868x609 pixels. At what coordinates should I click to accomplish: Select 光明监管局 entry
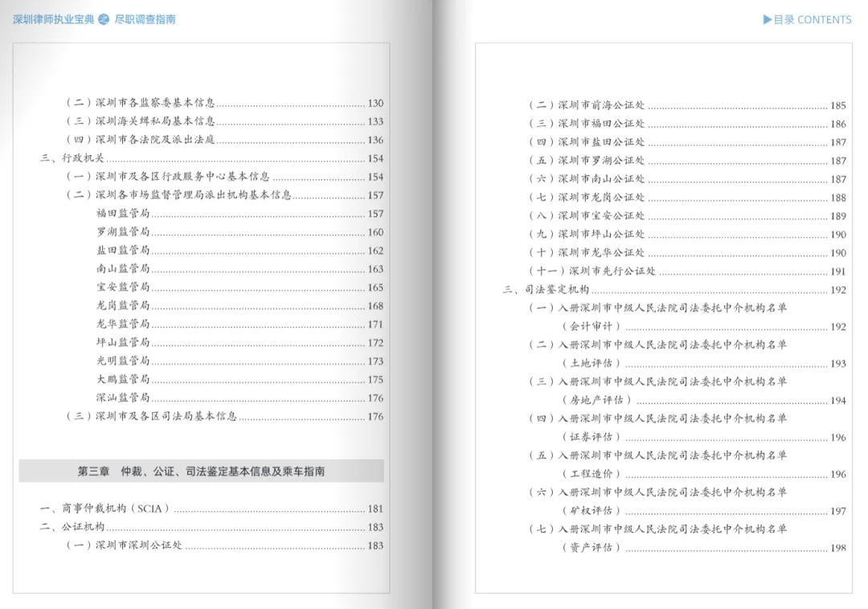pos(240,362)
